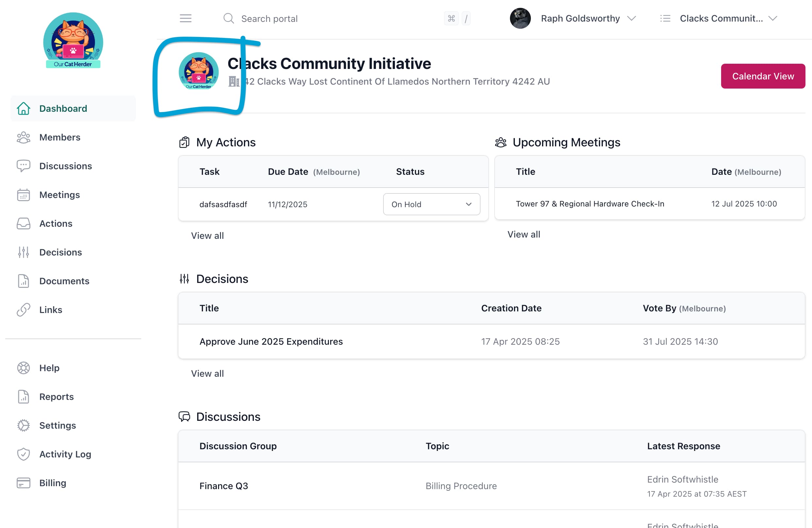Open Actions via the inbox tray icon
Image resolution: width=812 pixels, height=528 pixels.
23,223
